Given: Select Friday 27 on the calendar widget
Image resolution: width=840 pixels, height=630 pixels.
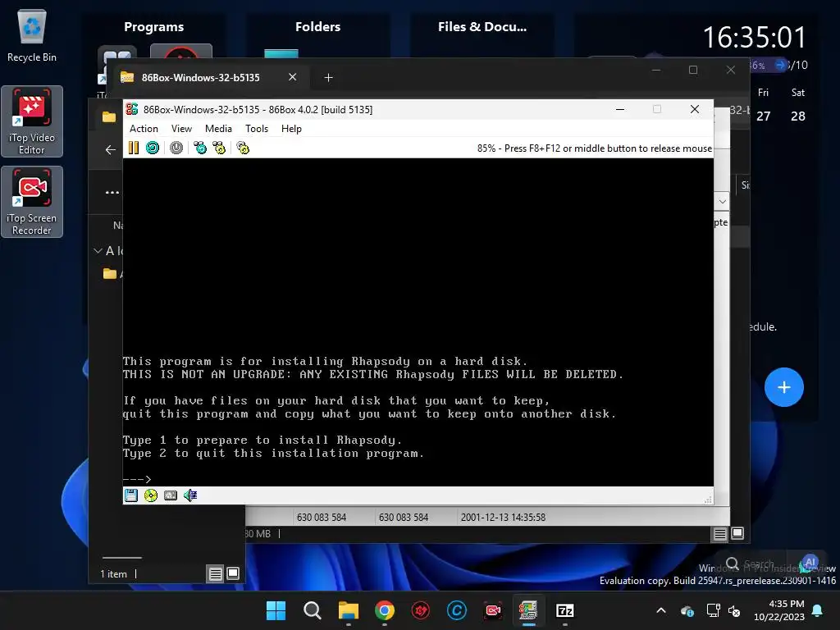Looking at the screenshot, I should click(764, 116).
